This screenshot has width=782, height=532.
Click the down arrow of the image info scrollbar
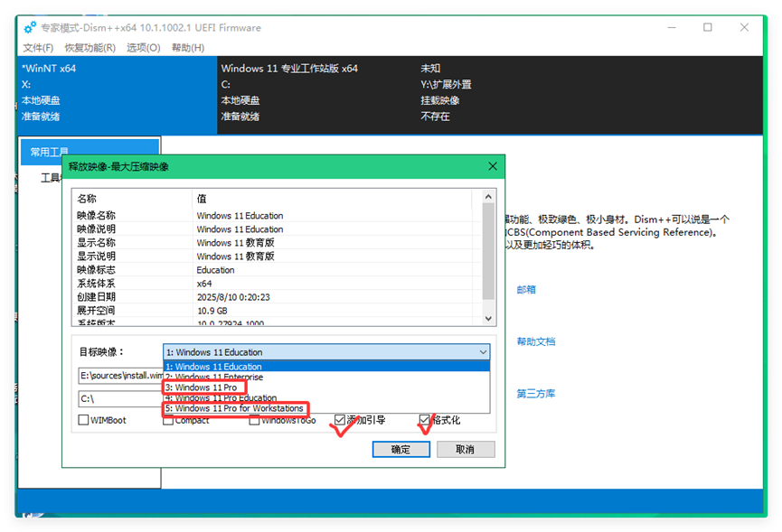487,318
